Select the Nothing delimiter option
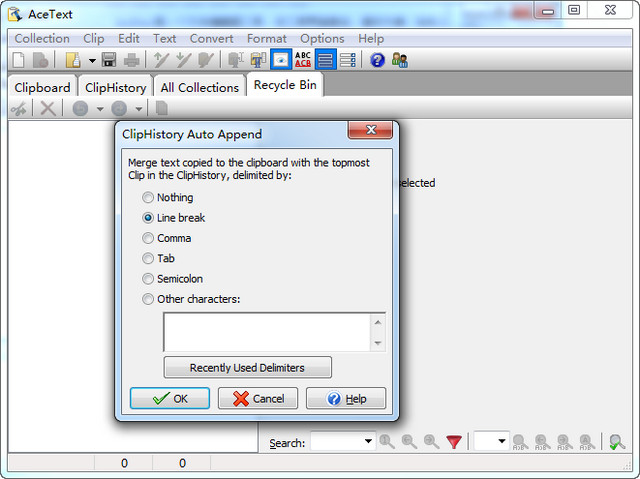 pos(168,197)
